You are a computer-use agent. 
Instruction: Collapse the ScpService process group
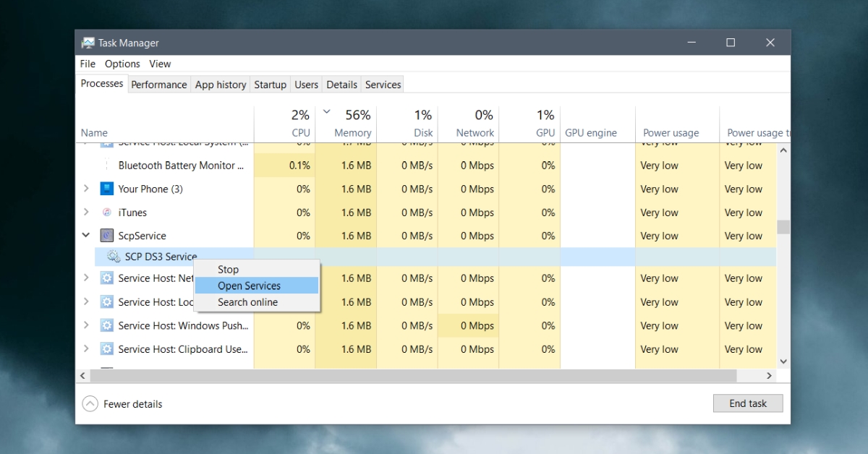(86, 236)
